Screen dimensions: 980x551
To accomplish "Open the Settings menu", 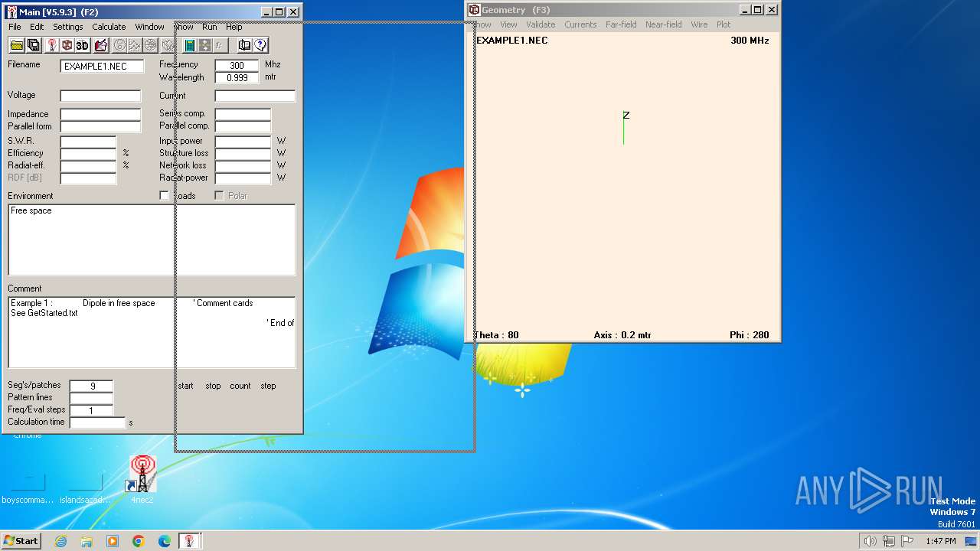I will point(68,27).
